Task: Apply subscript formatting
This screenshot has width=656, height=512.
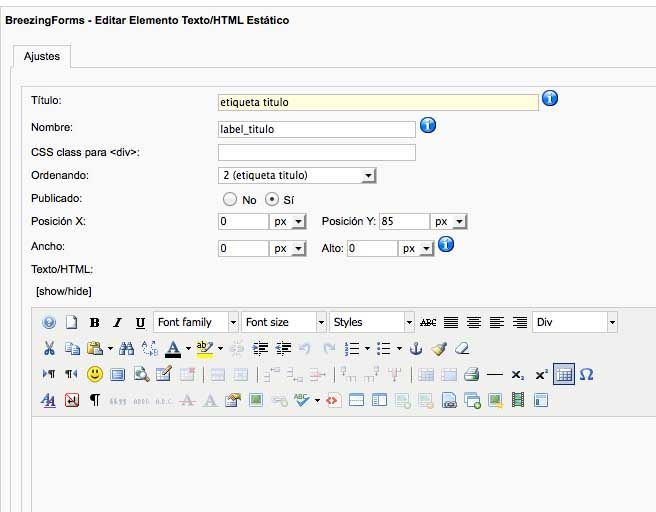Action: (518, 375)
